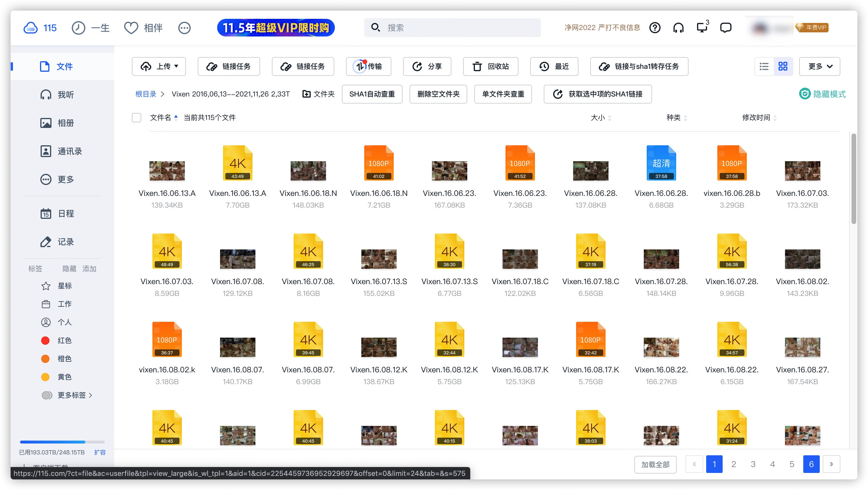868x490 pixels.
Task: Click 获取选中项的SHA1链接 button
Action: (x=598, y=94)
